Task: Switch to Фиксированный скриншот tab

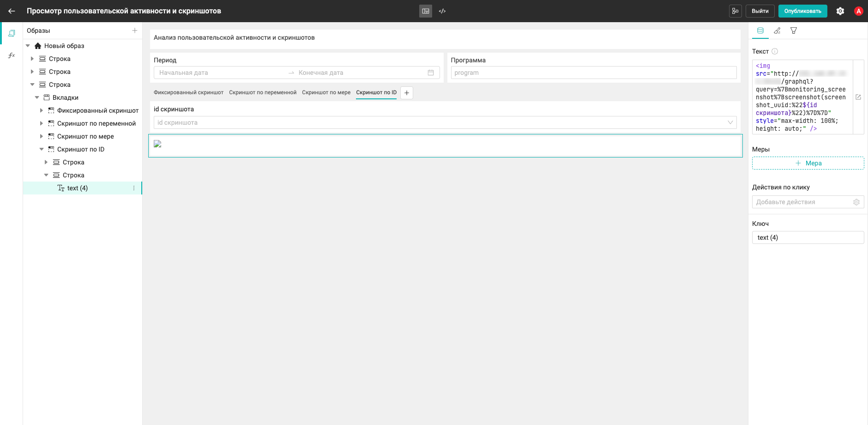Action: pos(188,92)
